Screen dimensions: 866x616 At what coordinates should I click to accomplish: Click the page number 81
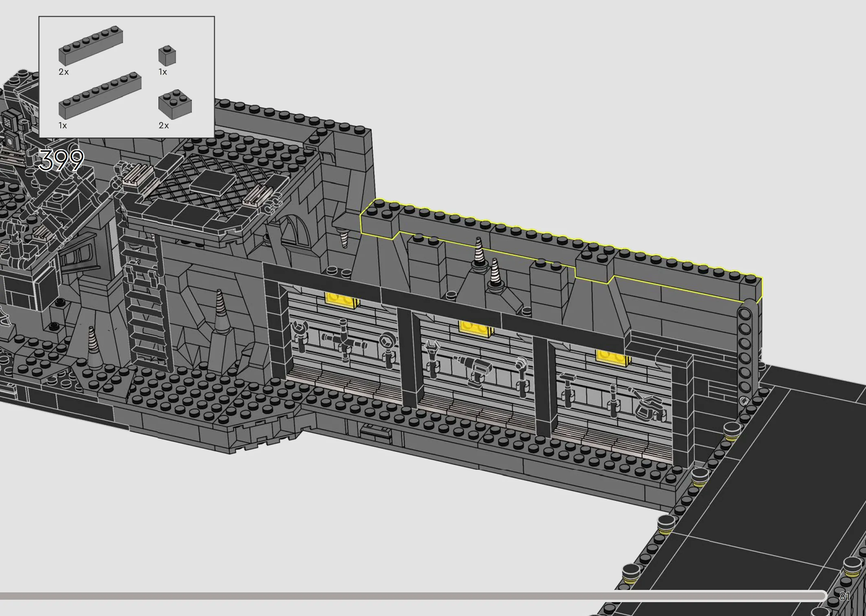844,596
